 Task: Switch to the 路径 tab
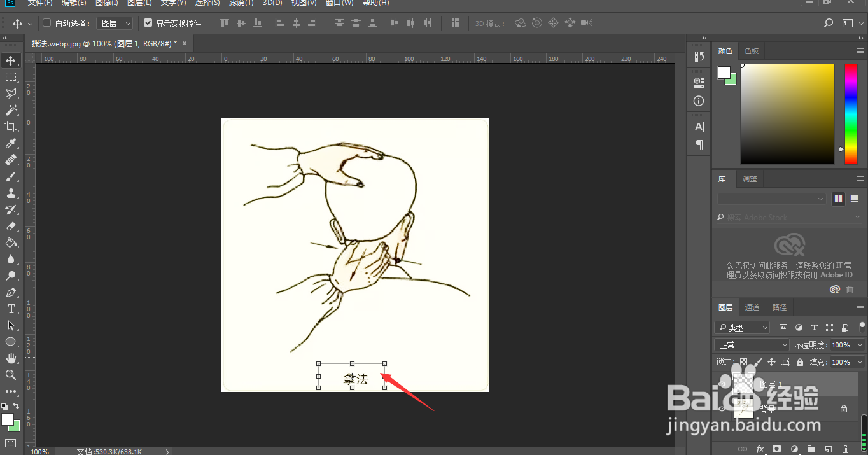pos(780,307)
